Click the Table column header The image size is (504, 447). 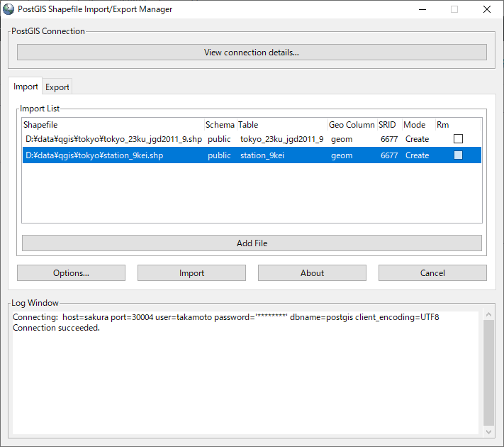(282, 125)
